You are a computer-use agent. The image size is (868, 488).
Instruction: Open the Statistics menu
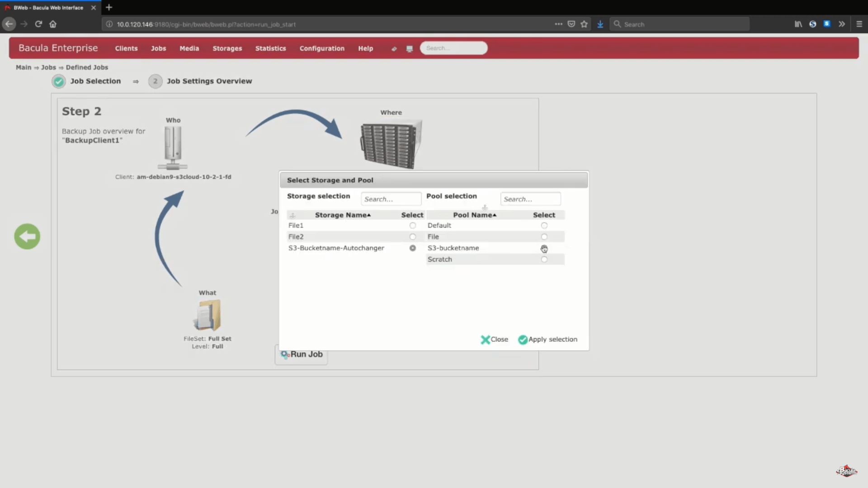click(270, 48)
